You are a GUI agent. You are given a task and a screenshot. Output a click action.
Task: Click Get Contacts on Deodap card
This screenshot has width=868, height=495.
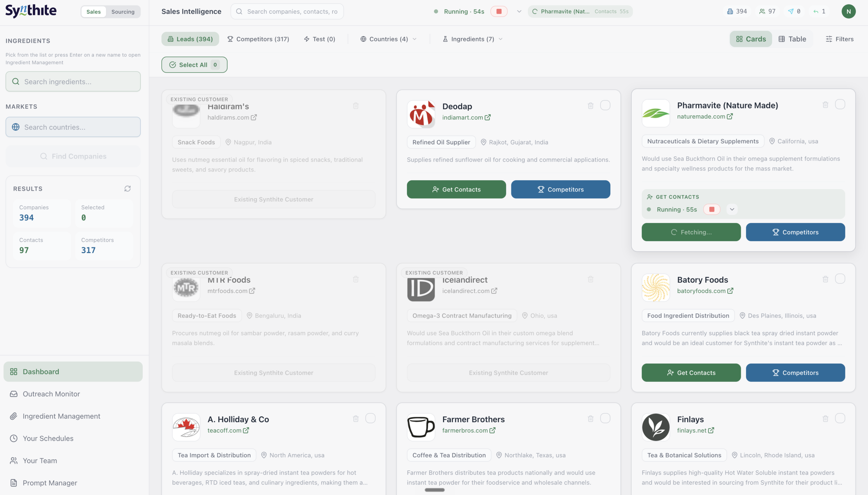point(456,189)
